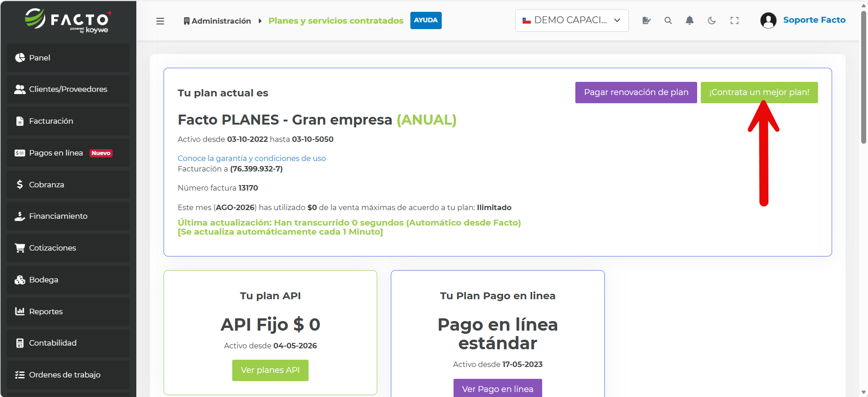Screen dimensions: 868x397
Task: Click the Nuevo badge on Pagos en línea
Action: (101, 153)
